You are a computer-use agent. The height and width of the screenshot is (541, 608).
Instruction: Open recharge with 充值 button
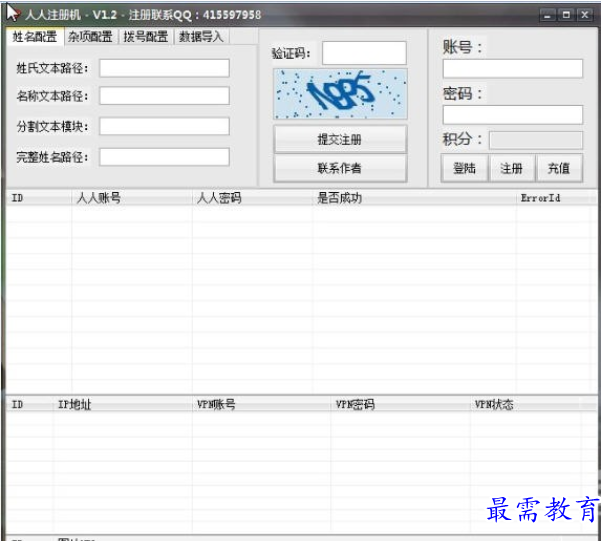coord(559,168)
